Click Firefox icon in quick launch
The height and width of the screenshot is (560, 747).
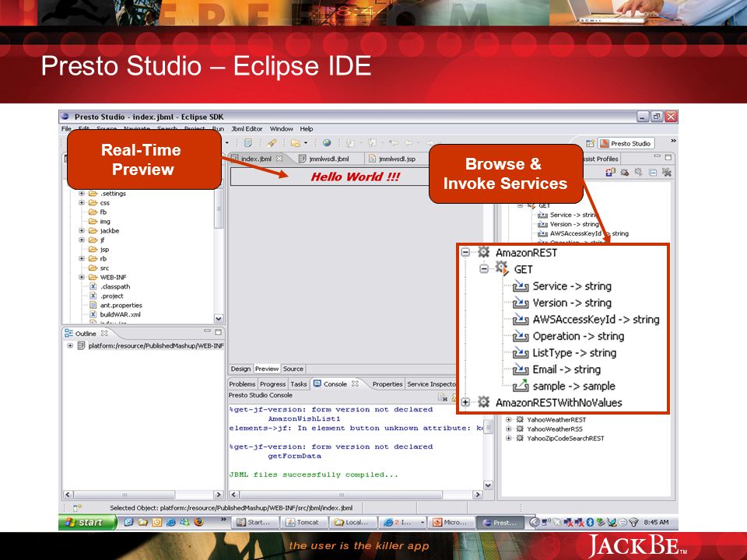coord(199,522)
